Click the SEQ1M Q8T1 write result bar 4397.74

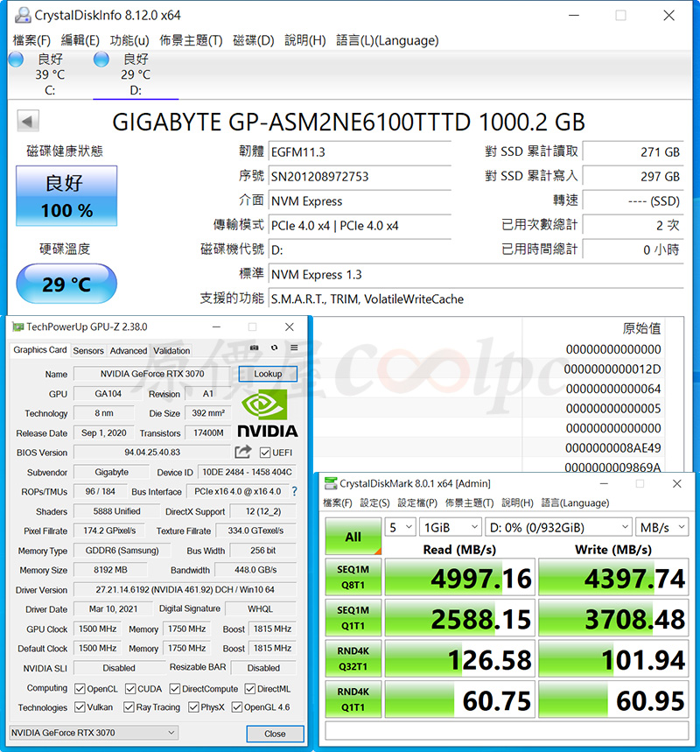[x=613, y=577]
